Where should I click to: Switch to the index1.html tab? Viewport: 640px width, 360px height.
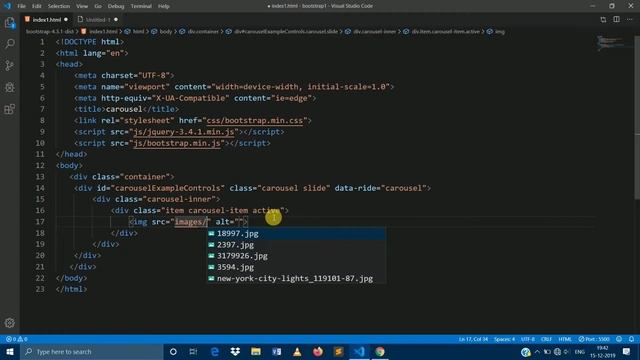click(47, 19)
